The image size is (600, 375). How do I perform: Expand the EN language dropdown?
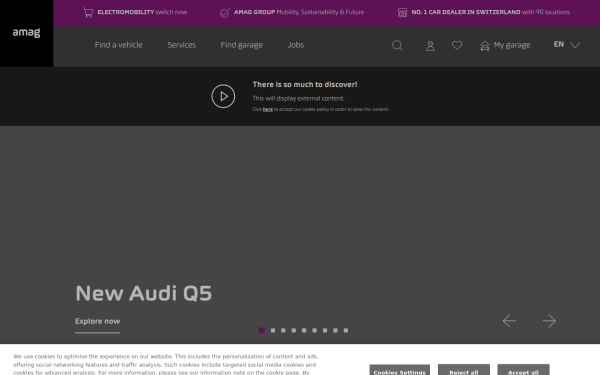click(567, 45)
